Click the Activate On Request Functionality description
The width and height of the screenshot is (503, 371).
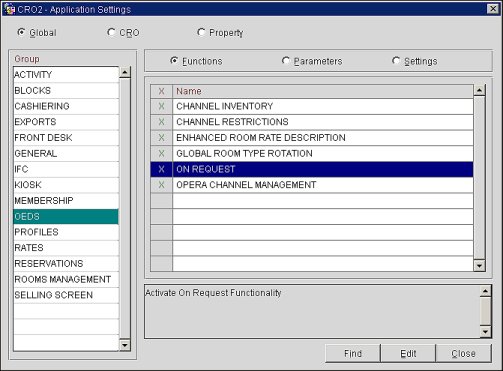tap(213, 293)
